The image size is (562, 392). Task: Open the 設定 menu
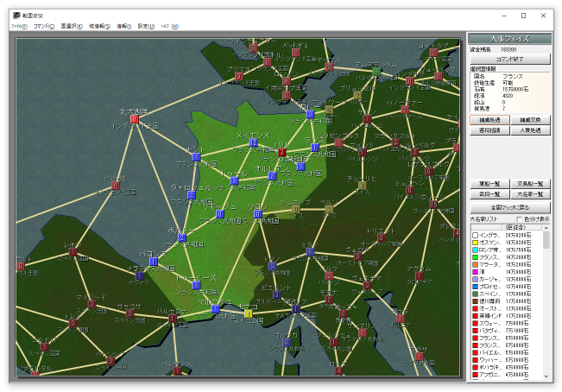(145, 27)
